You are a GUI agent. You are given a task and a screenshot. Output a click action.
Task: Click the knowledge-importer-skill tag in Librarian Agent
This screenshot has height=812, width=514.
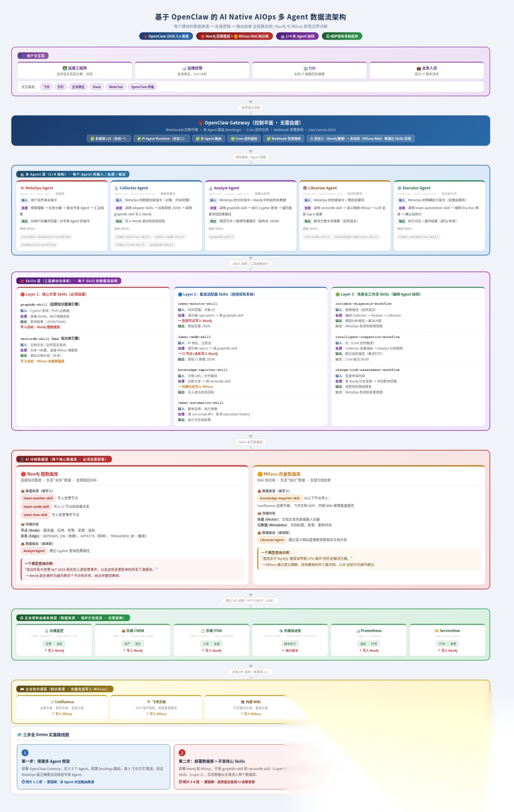pos(356,237)
